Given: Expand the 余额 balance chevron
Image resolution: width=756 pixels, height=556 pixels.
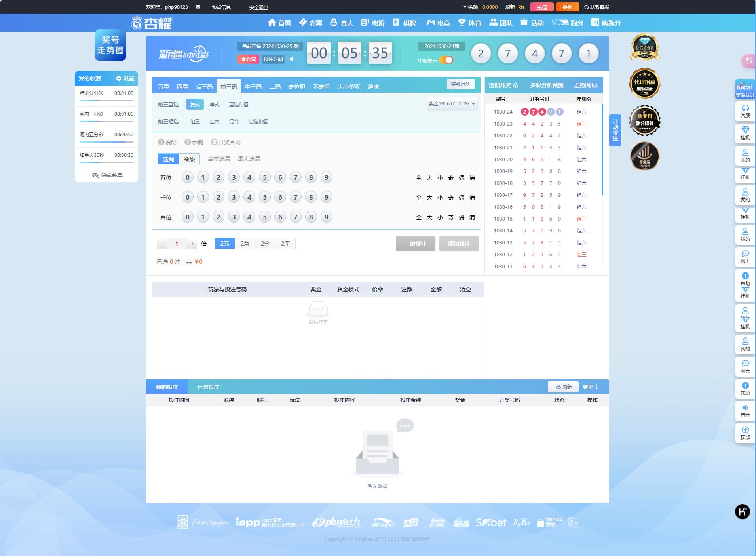Looking at the screenshot, I should tap(465, 7).
